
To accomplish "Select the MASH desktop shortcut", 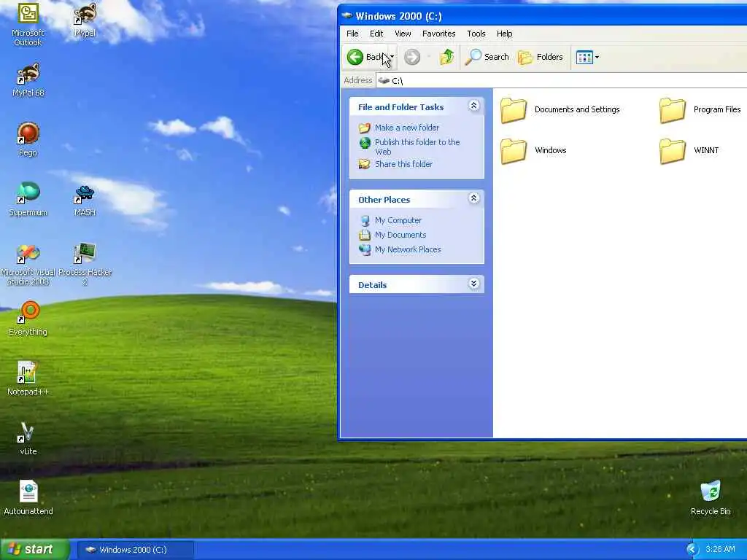I will [85, 200].
